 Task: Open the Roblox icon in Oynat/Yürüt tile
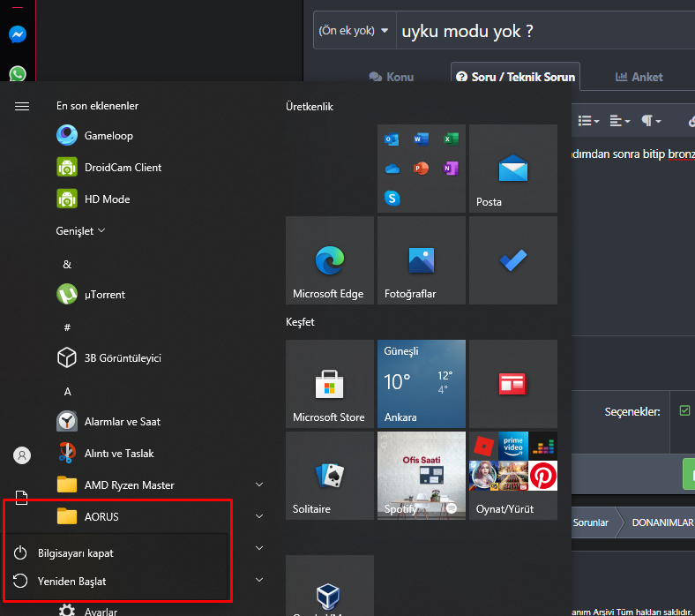(483, 447)
